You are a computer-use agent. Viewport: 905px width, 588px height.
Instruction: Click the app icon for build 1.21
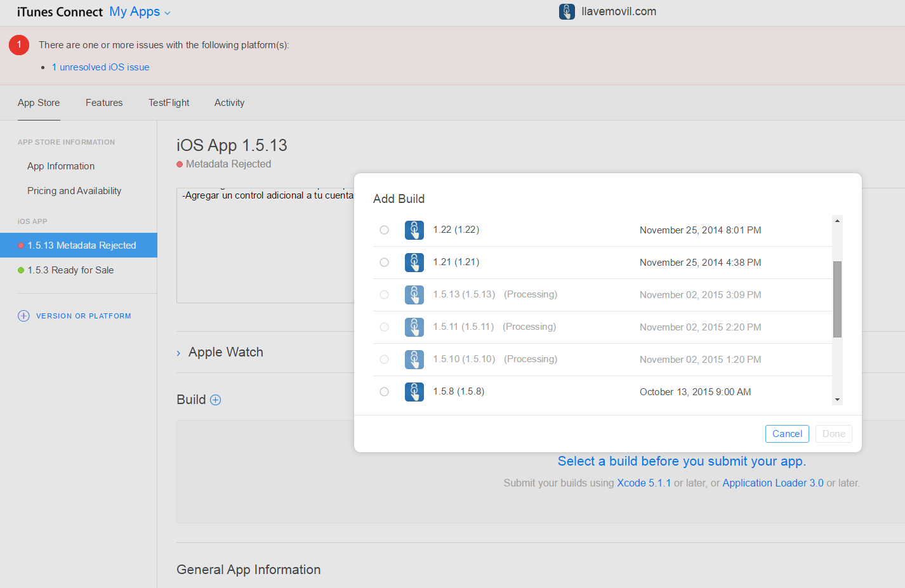tap(414, 263)
